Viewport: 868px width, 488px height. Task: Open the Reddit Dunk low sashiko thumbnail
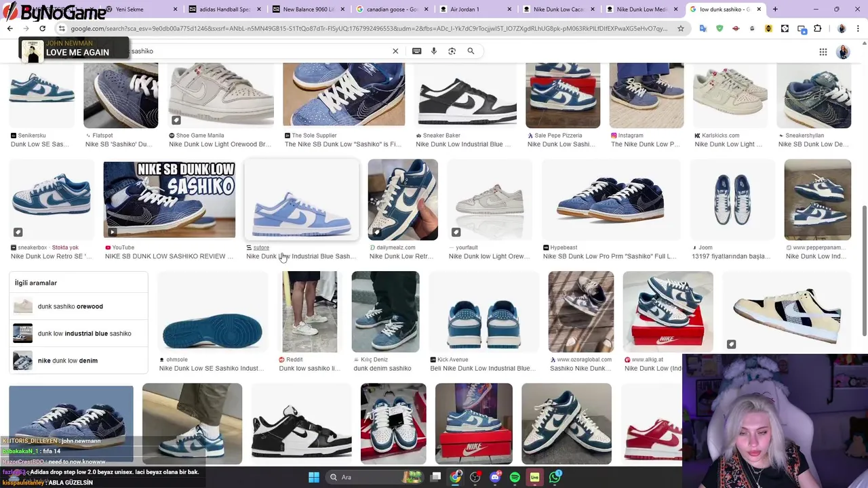pos(309,312)
